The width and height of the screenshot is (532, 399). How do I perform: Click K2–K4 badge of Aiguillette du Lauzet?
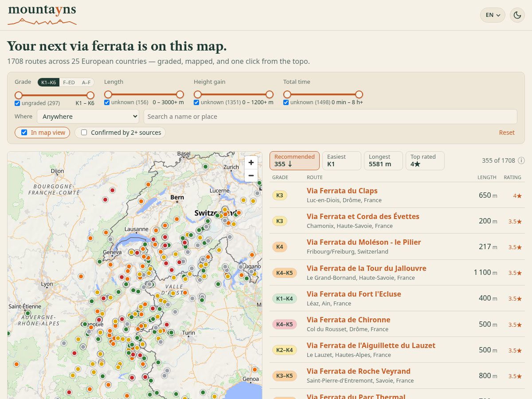tap(284, 350)
